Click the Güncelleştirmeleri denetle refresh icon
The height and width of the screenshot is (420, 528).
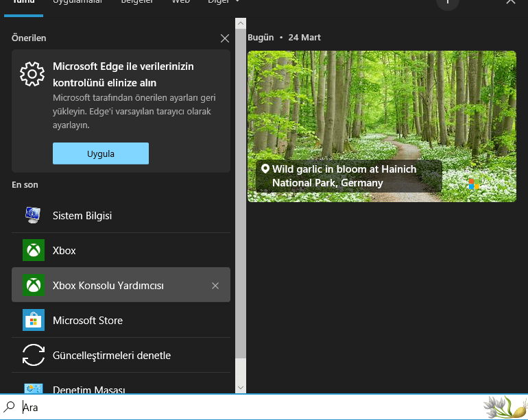pos(34,355)
